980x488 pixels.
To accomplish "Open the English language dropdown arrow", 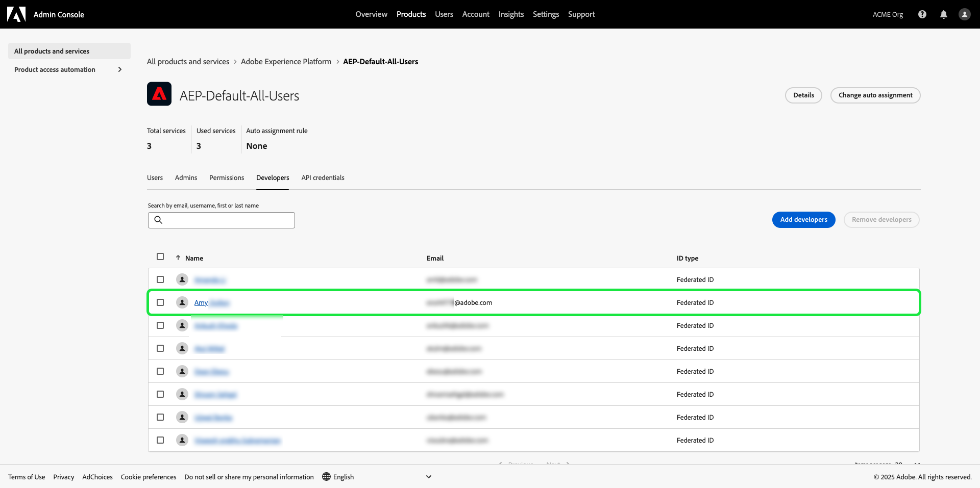I will pos(429,477).
